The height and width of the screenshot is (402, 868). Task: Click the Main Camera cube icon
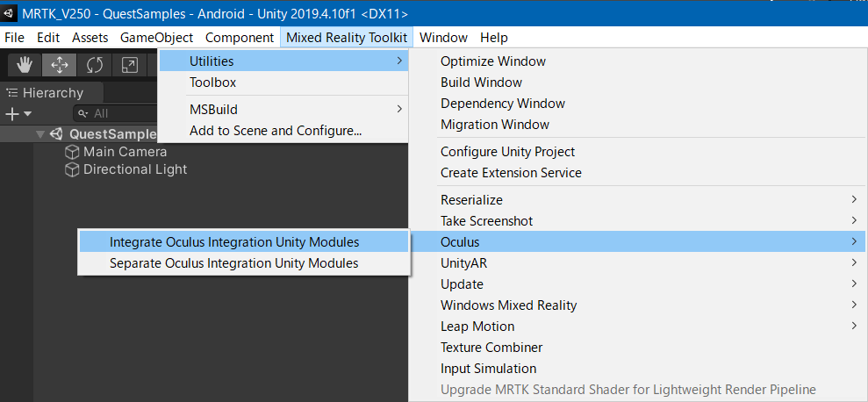72,152
